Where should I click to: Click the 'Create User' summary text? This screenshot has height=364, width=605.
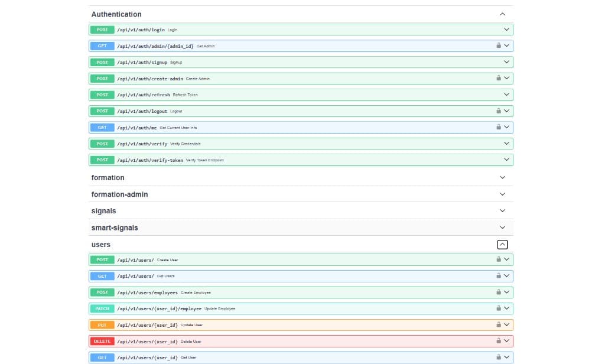(167, 260)
